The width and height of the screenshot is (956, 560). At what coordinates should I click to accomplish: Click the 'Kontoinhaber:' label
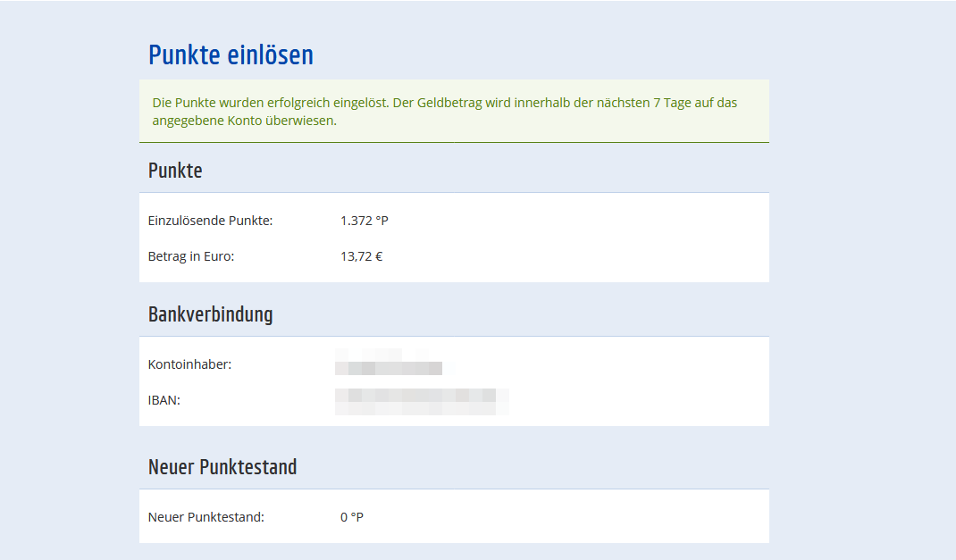(x=189, y=364)
